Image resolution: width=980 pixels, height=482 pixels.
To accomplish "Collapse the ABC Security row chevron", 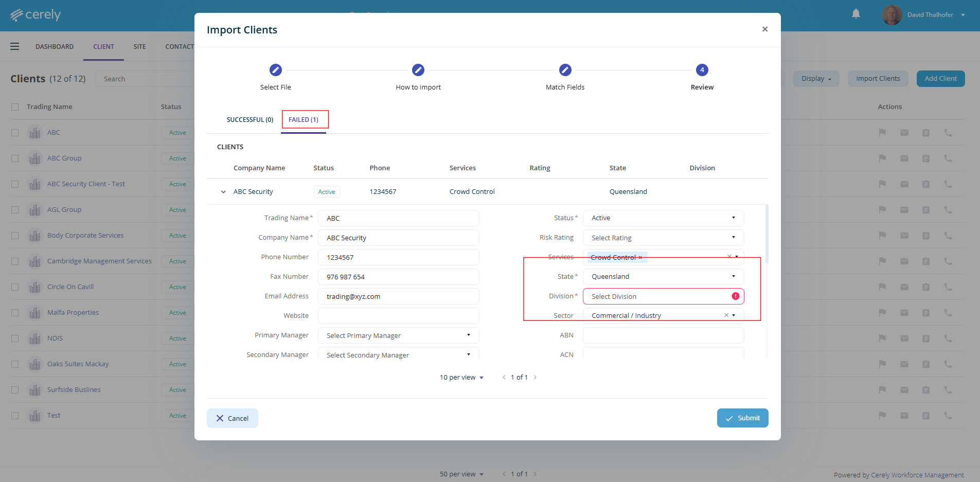I will click(x=223, y=192).
